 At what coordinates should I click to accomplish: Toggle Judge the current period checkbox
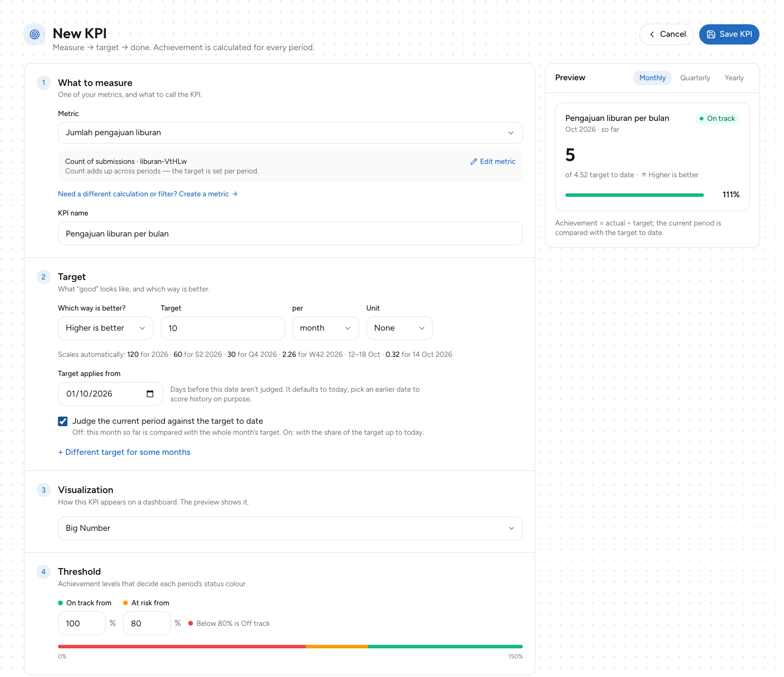(63, 421)
